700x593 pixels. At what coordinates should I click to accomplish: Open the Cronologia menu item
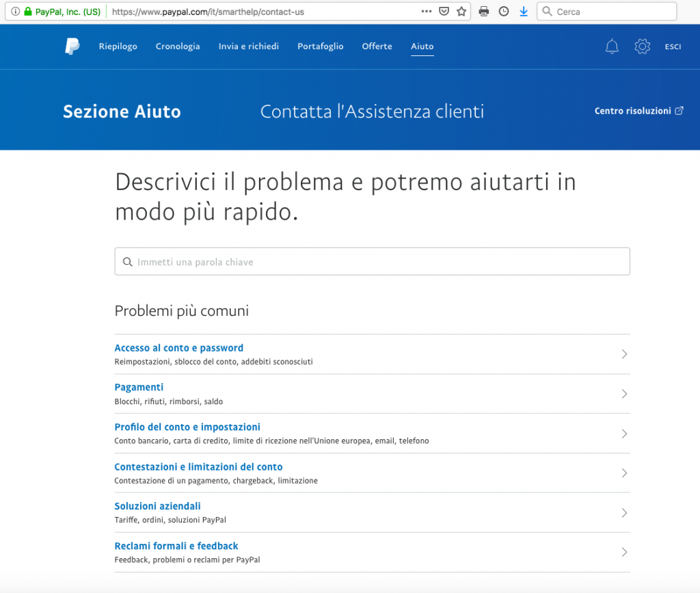tap(178, 47)
